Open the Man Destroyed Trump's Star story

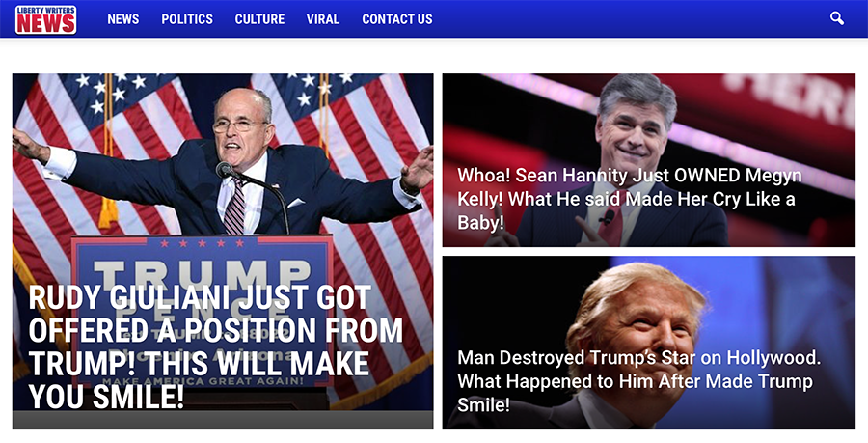point(639,381)
